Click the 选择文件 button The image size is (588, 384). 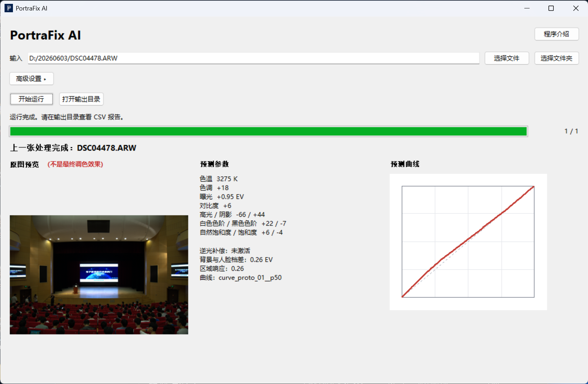506,58
